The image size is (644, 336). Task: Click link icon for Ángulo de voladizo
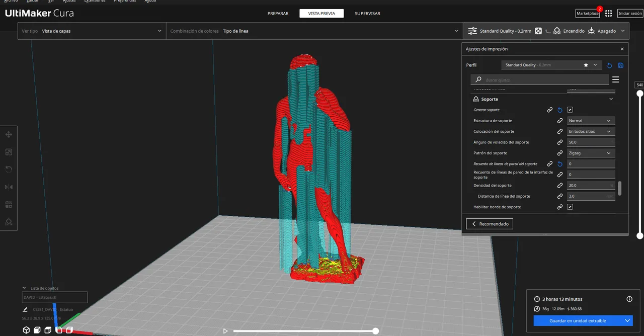560,142
